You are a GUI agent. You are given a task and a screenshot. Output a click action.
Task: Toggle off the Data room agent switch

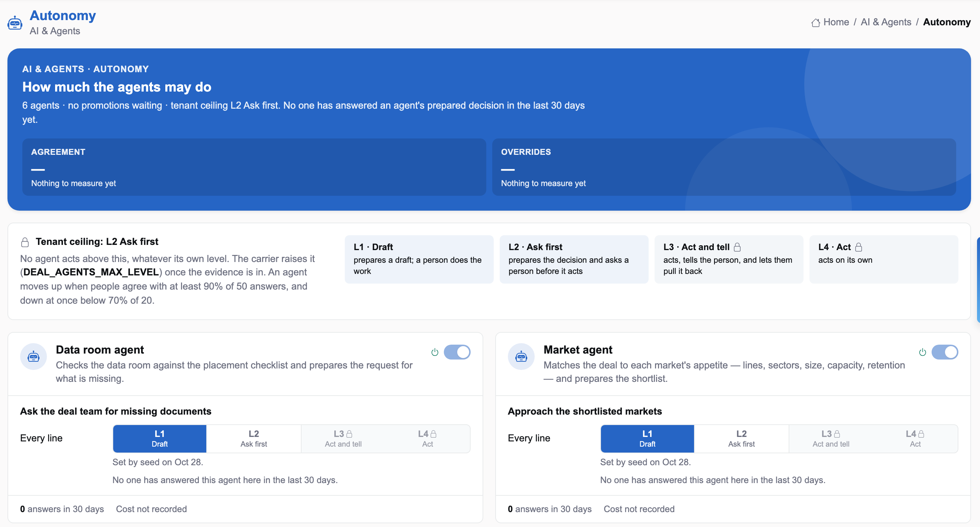tap(457, 352)
